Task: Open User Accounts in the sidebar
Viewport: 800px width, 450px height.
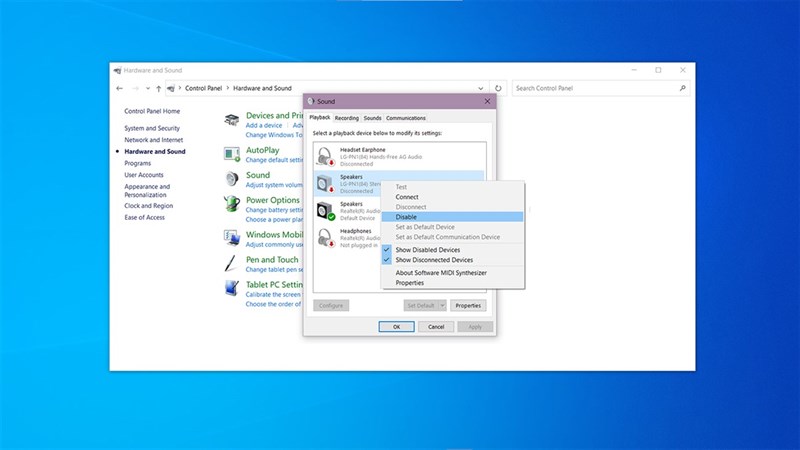Action: [144, 175]
